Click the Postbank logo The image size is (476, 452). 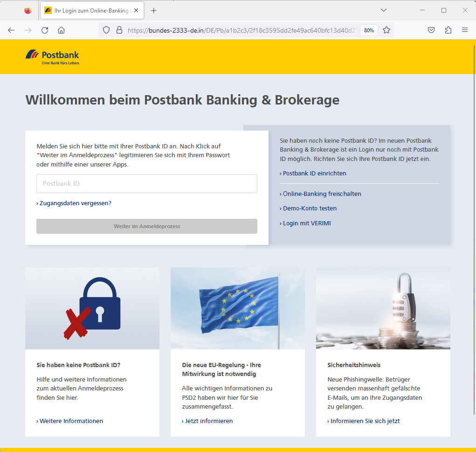52,56
